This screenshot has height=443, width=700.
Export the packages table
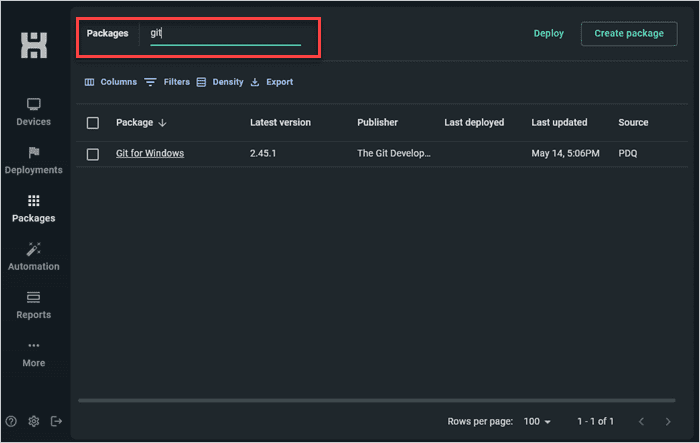(271, 82)
